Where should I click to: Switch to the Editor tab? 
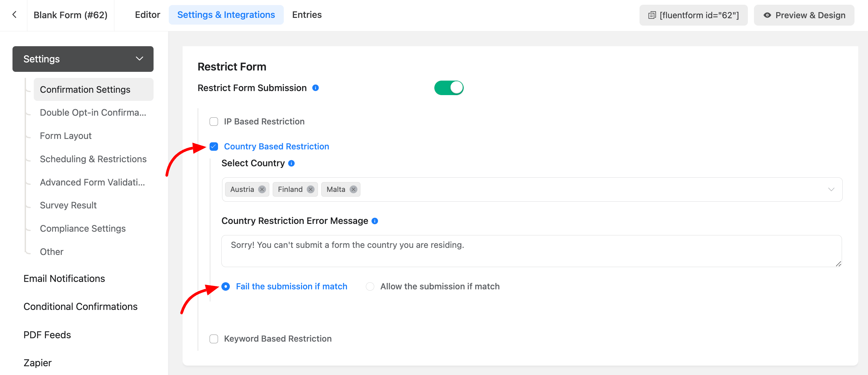147,15
